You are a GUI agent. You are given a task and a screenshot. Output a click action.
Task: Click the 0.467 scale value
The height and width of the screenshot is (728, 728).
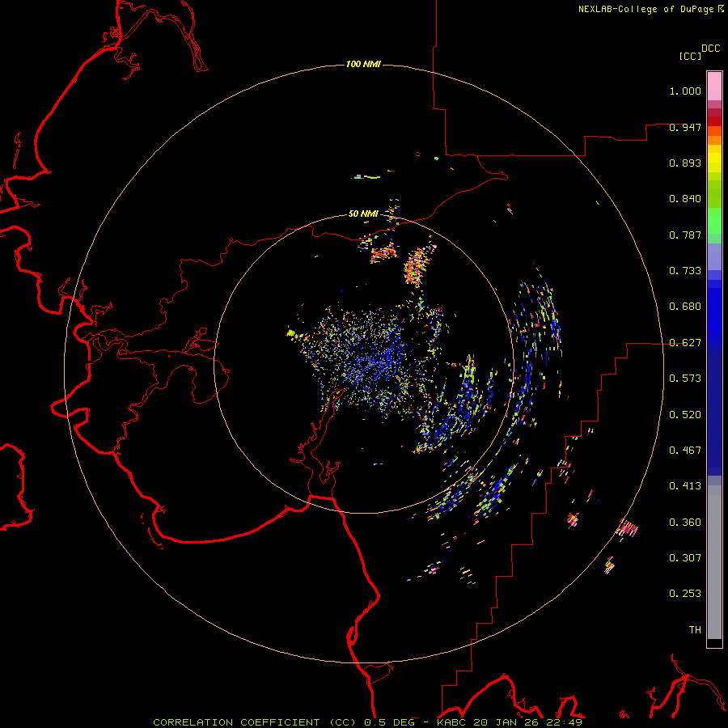point(685,451)
